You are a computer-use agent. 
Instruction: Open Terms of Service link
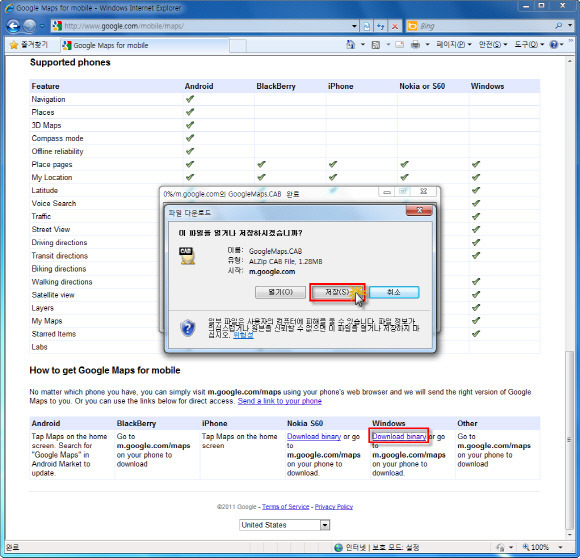[x=286, y=507]
